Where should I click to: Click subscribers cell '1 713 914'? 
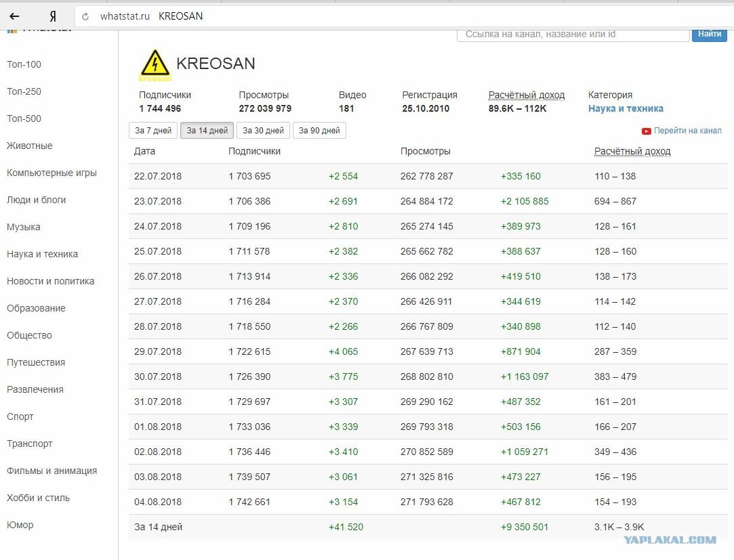click(x=249, y=276)
